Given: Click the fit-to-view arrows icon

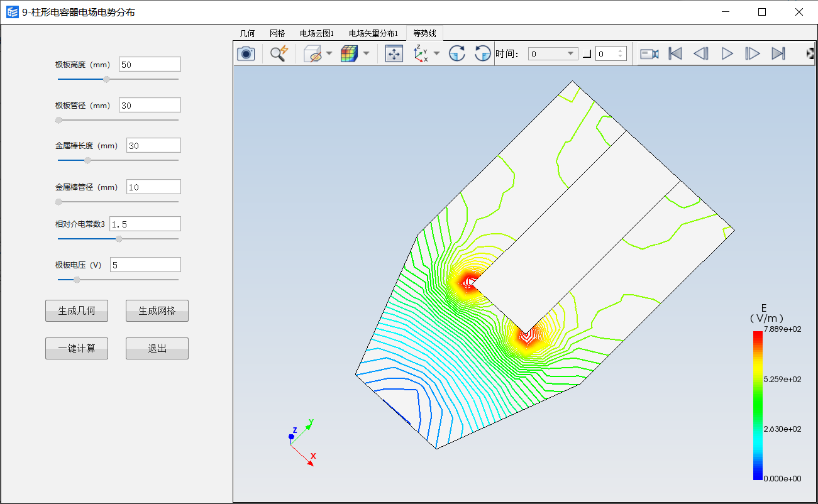Looking at the screenshot, I should (394, 53).
